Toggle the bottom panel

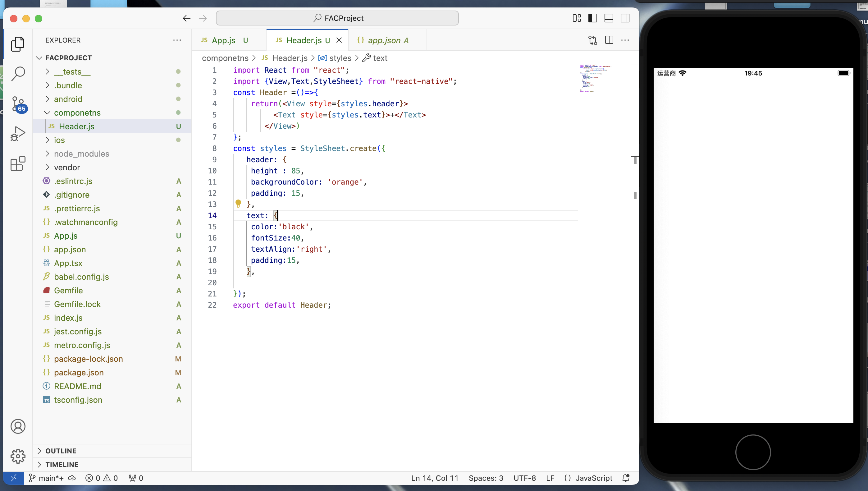tap(609, 18)
